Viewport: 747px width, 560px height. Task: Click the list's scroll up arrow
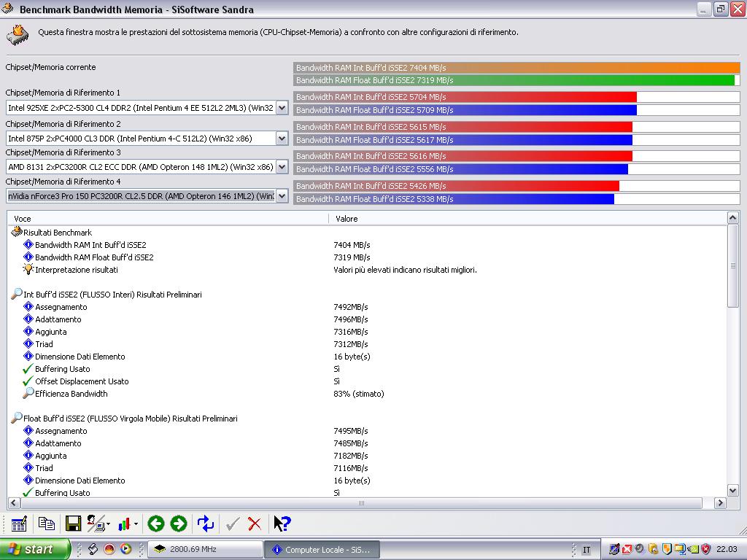[732, 218]
